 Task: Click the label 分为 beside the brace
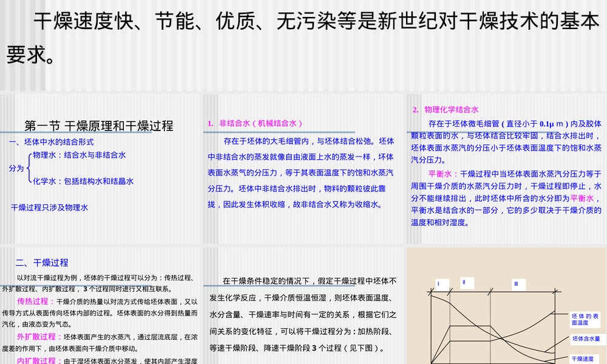(x=16, y=168)
